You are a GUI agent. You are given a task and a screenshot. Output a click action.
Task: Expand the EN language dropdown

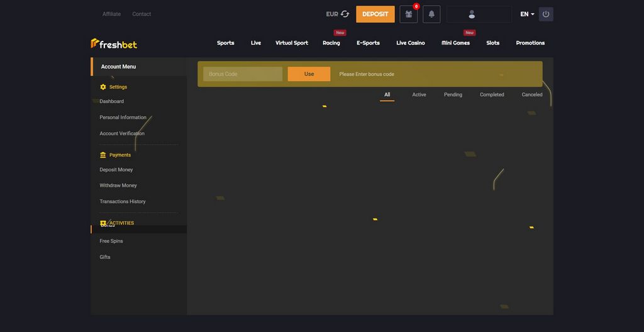527,14
